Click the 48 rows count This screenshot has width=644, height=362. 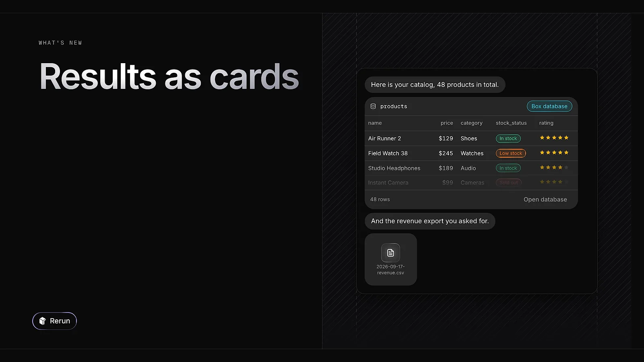pos(380,200)
